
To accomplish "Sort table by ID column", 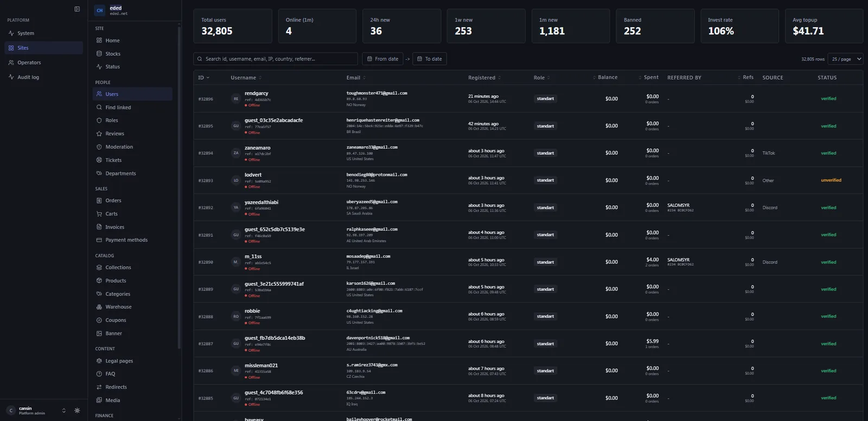I will [x=203, y=78].
